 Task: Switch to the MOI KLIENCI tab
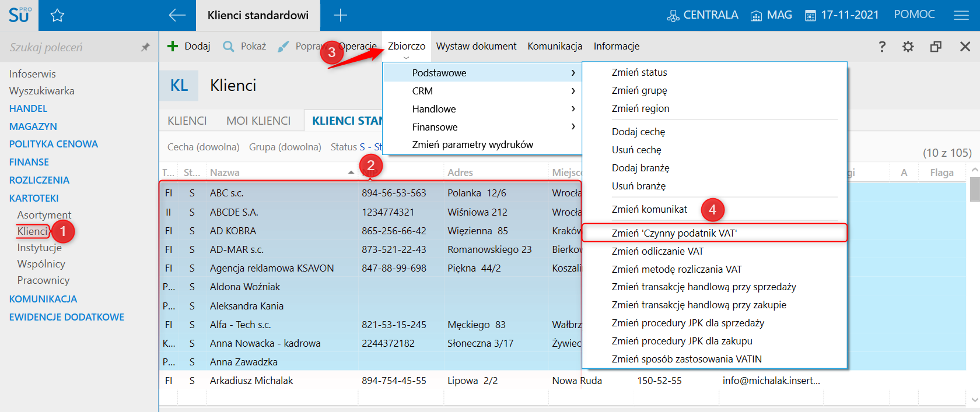coord(258,121)
